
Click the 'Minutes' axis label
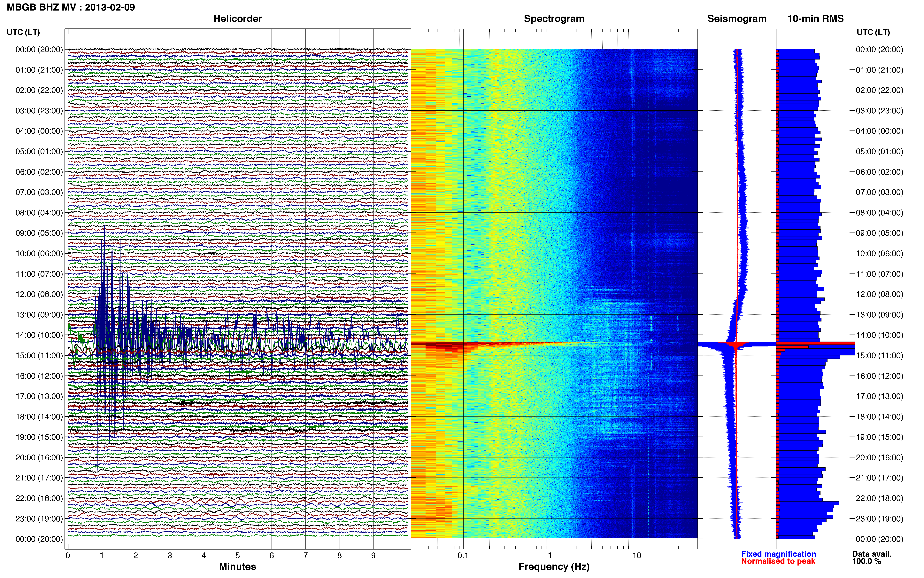pyautogui.click(x=237, y=566)
